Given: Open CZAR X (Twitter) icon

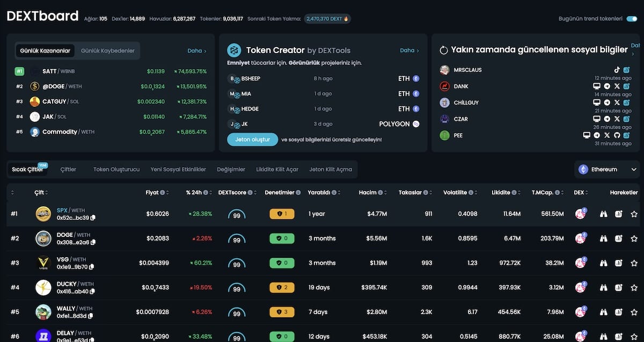Looking at the screenshot, I should coord(617,119).
